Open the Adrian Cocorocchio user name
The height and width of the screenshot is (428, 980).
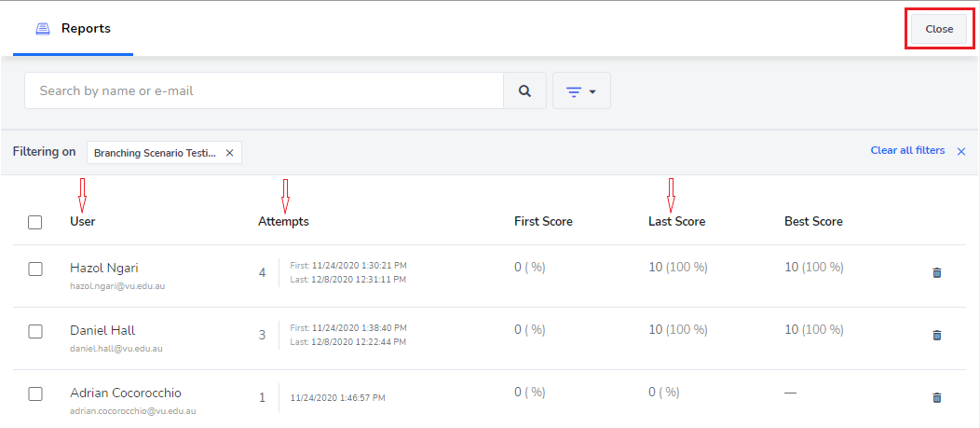tap(126, 393)
